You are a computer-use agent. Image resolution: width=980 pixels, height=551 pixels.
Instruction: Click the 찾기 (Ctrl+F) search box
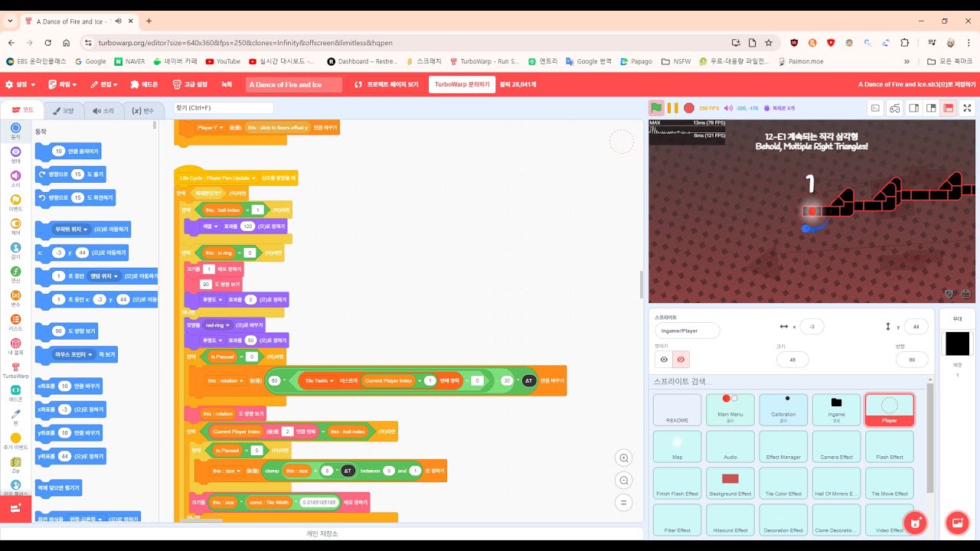(x=224, y=108)
